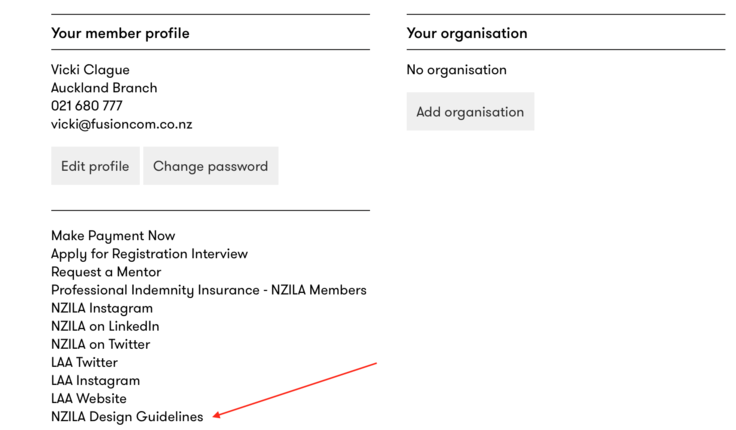Screen dimensions: 736x430
Task: Click the Auckland Branch text
Action: (x=104, y=88)
